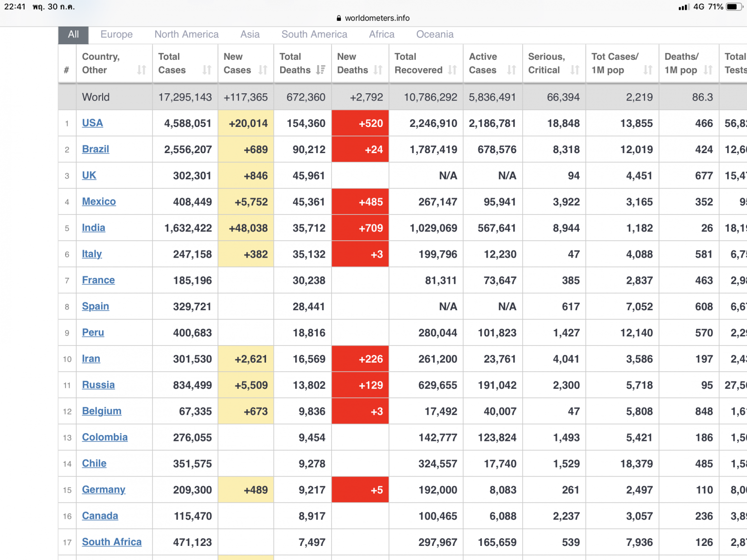Open the USA country link

click(x=92, y=123)
